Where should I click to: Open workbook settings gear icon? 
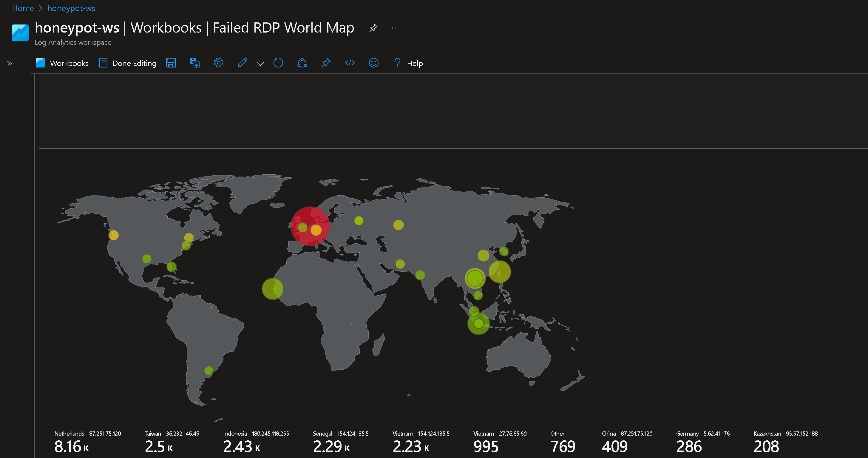[x=219, y=63]
